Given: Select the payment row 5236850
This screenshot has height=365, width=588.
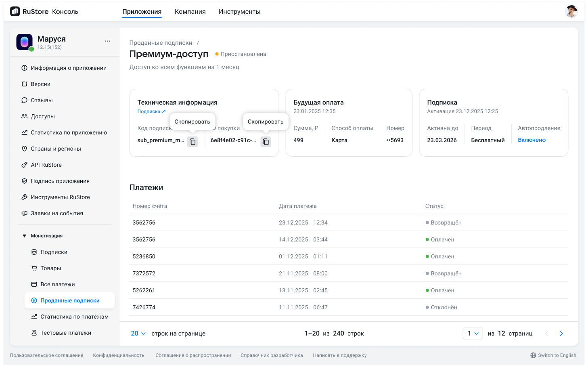Looking at the screenshot, I should pyautogui.click(x=349, y=256).
